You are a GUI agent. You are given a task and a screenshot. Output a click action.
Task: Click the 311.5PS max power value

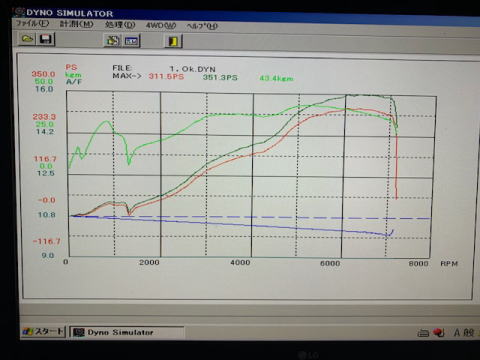coord(166,76)
